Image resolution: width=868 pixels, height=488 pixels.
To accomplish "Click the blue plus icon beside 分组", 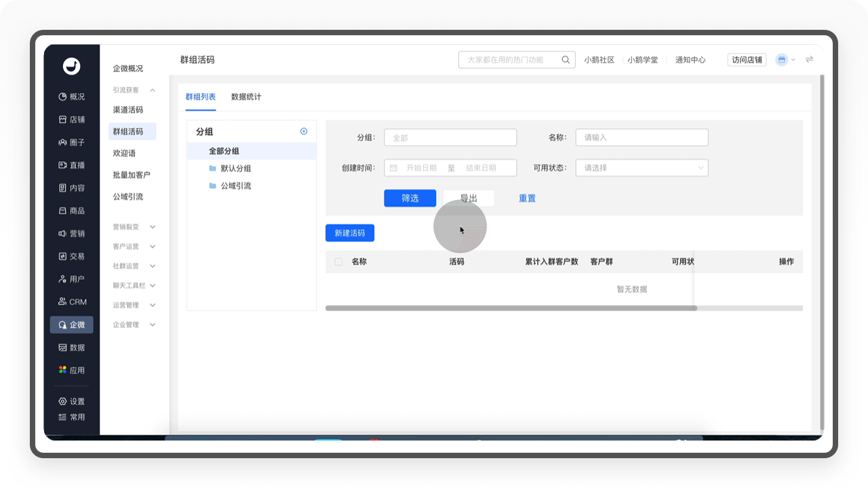I will click(304, 131).
